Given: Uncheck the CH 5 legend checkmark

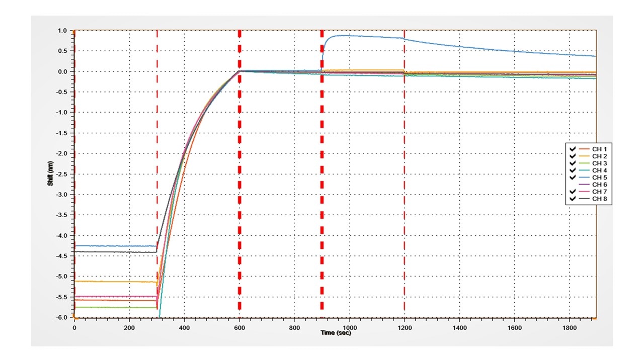Looking at the screenshot, I should (x=573, y=177).
